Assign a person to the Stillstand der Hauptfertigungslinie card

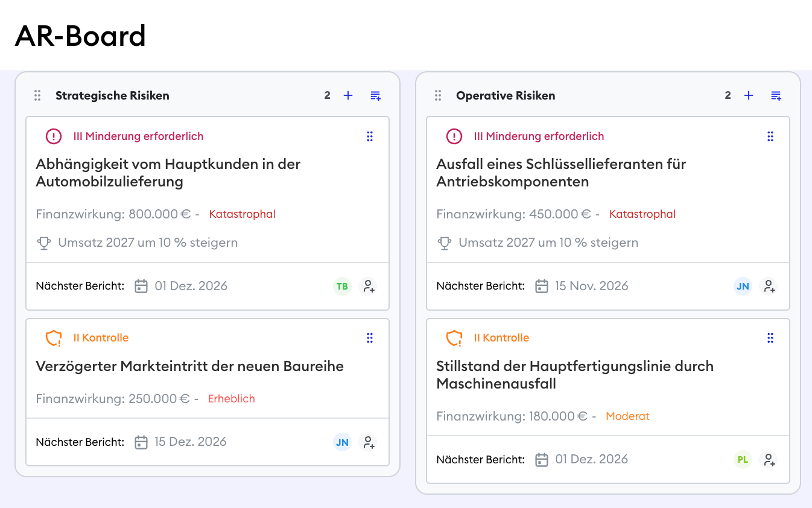pyautogui.click(x=769, y=460)
